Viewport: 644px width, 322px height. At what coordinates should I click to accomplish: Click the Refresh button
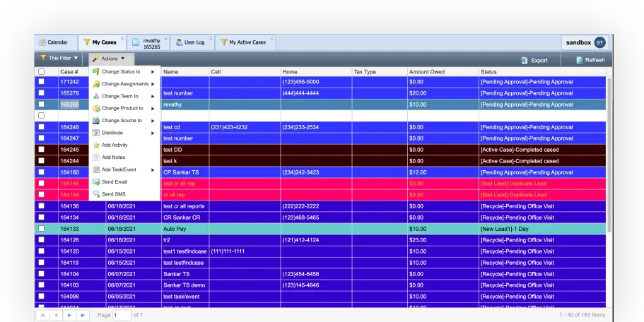[x=590, y=60]
